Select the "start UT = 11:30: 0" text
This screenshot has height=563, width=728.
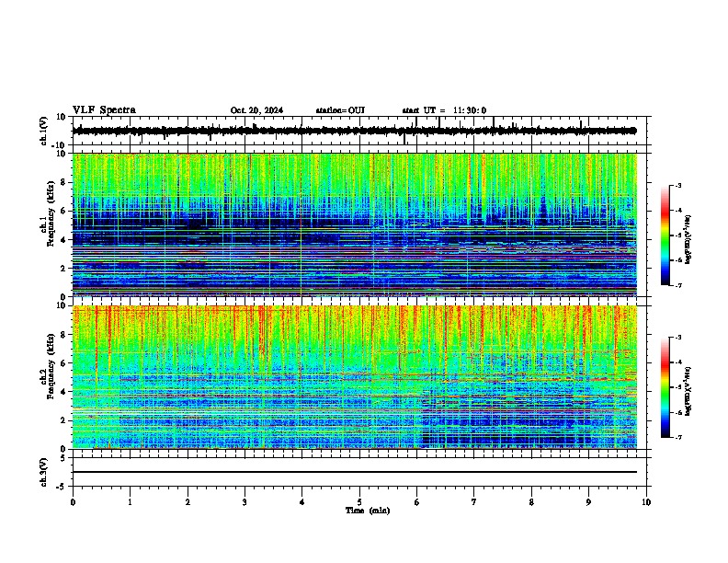pos(444,110)
